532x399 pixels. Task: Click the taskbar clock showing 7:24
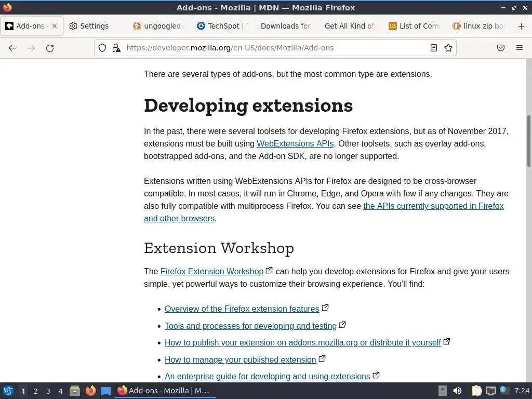tap(522, 391)
